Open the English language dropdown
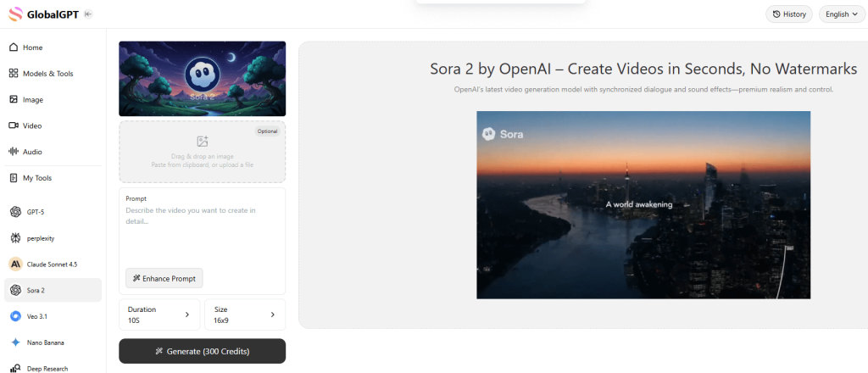 point(842,14)
